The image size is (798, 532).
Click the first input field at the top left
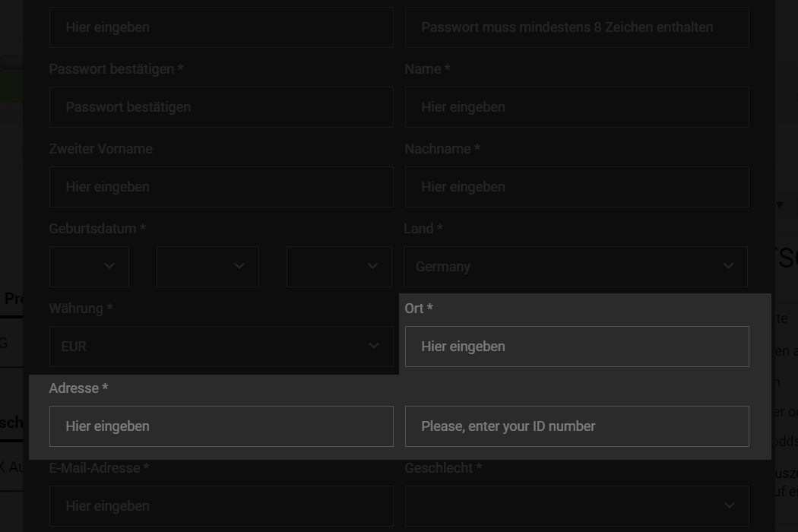coord(221,27)
